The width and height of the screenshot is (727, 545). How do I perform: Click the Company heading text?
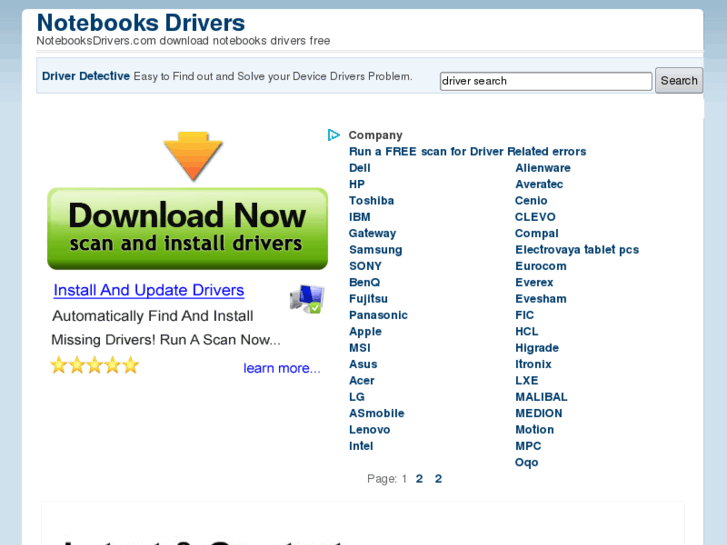point(376,135)
